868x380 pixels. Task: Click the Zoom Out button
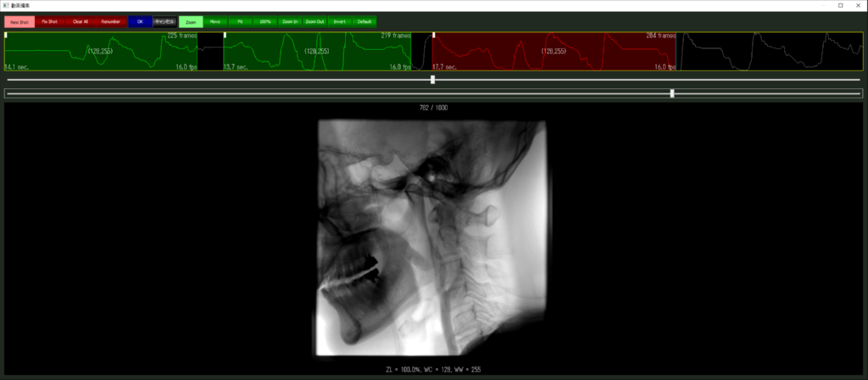(x=314, y=21)
